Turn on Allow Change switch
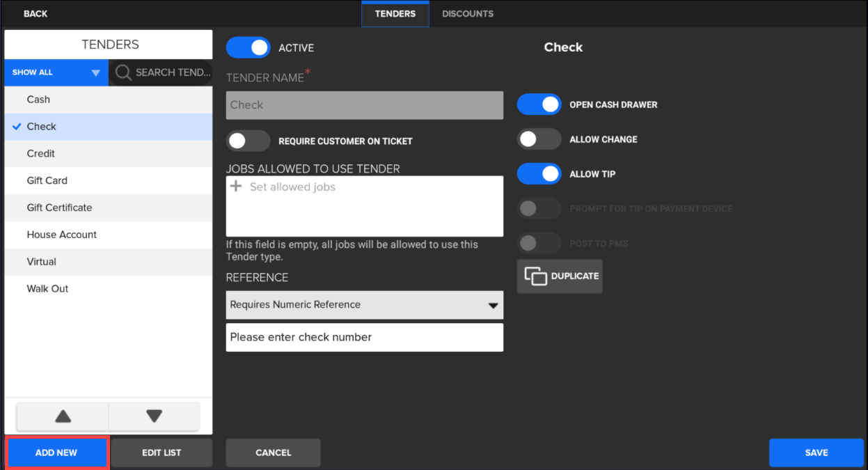Viewport: 868px width, 470px height. click(x=539, y=139)
